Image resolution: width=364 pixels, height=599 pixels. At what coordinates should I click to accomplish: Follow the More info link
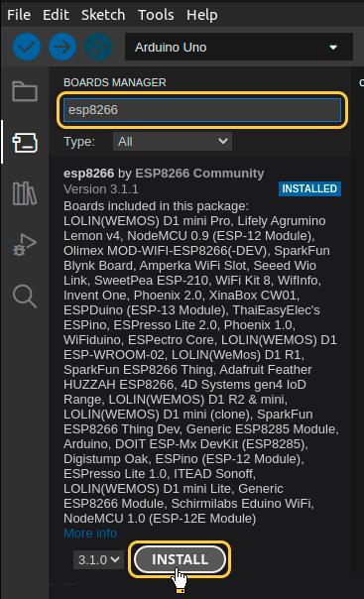(90, 534)
